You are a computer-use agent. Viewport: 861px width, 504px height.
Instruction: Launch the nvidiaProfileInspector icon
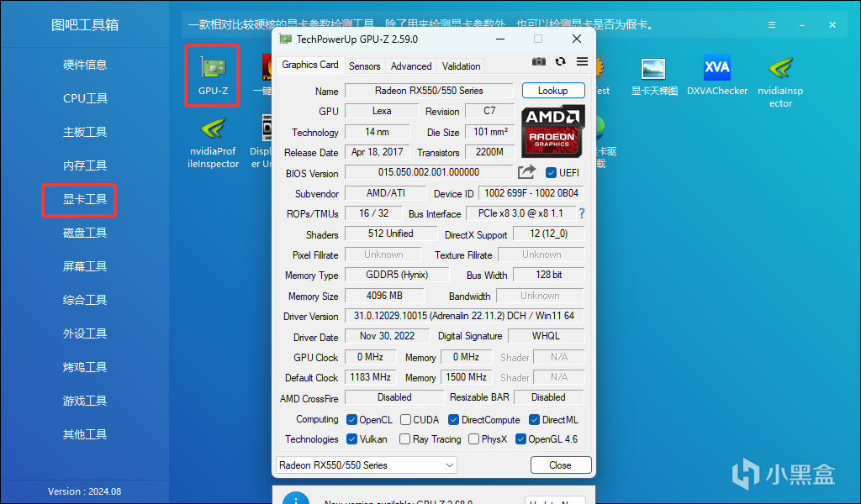point(213,144)
